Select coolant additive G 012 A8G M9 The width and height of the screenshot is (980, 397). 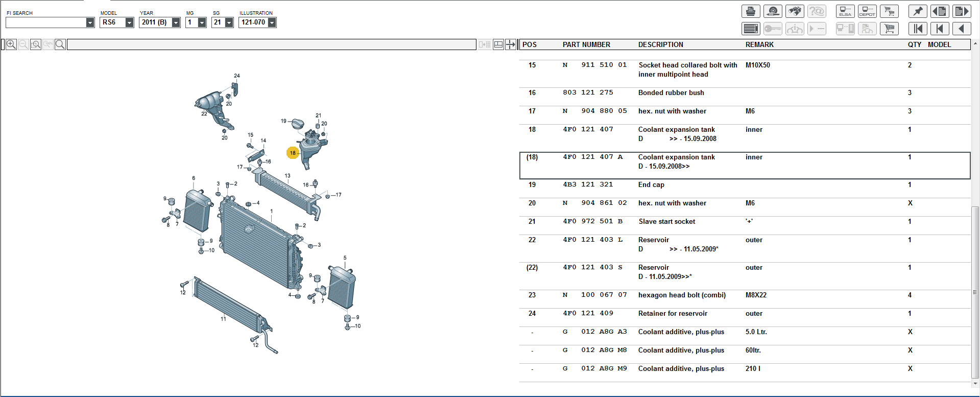[x=594, y=368]
